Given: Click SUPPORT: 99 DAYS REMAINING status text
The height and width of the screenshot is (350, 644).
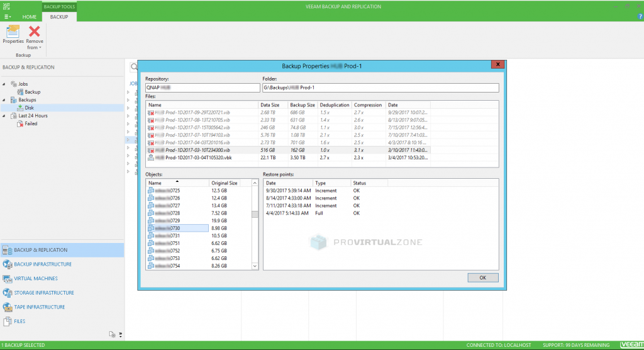Looking at the screenshot, I should coord(576,345).
